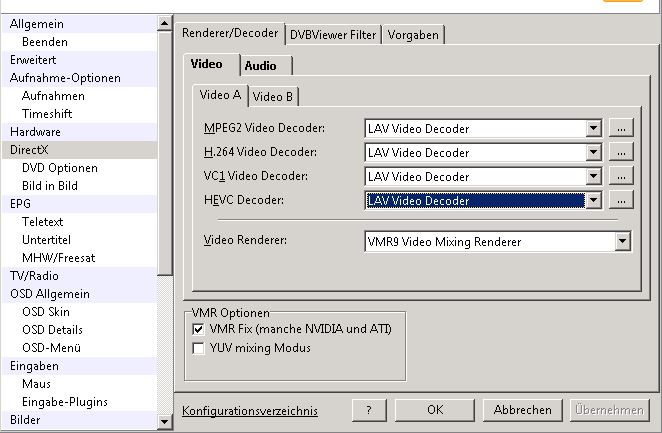The image size is (662, 433).
Task: Open H.264 Video Decoder settings ellipsis button
Action: coord(622,152)
